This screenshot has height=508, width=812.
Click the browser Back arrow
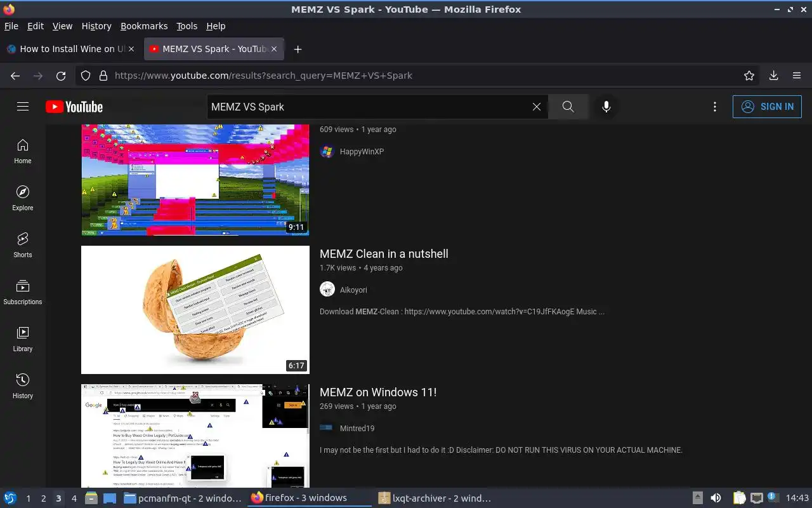click(15, 76)
